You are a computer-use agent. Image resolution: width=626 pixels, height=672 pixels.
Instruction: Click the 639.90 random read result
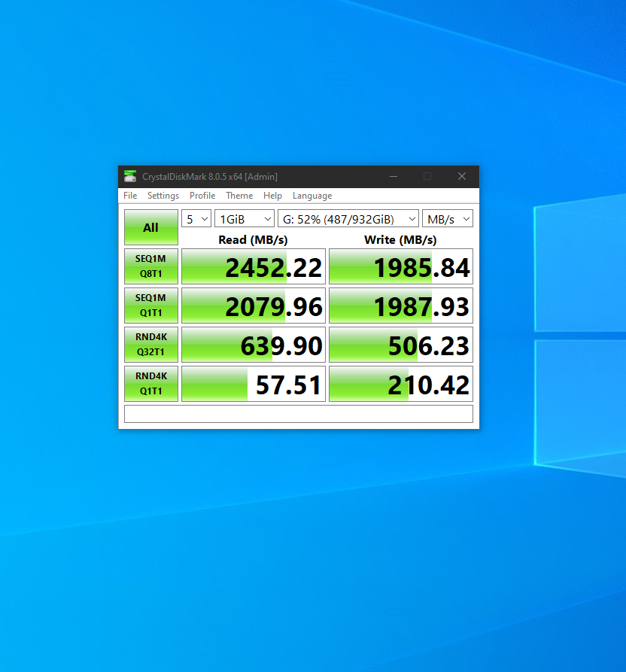point(254,344)
